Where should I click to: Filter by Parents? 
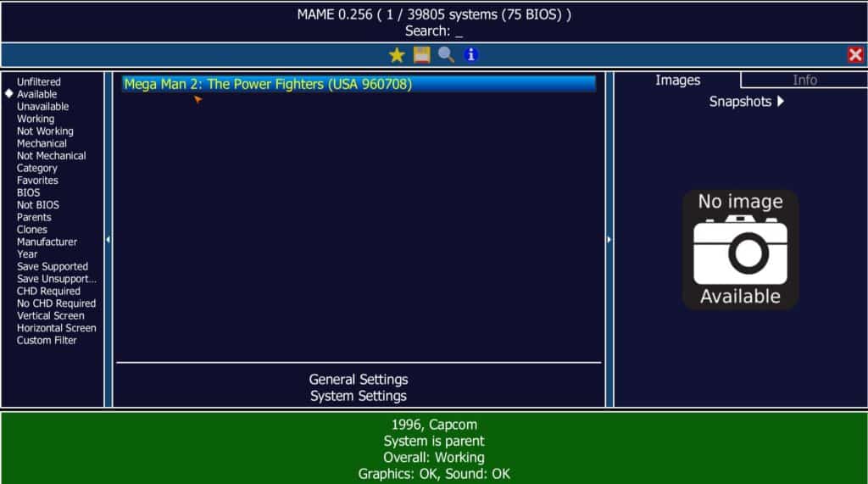tap(34, 217)
